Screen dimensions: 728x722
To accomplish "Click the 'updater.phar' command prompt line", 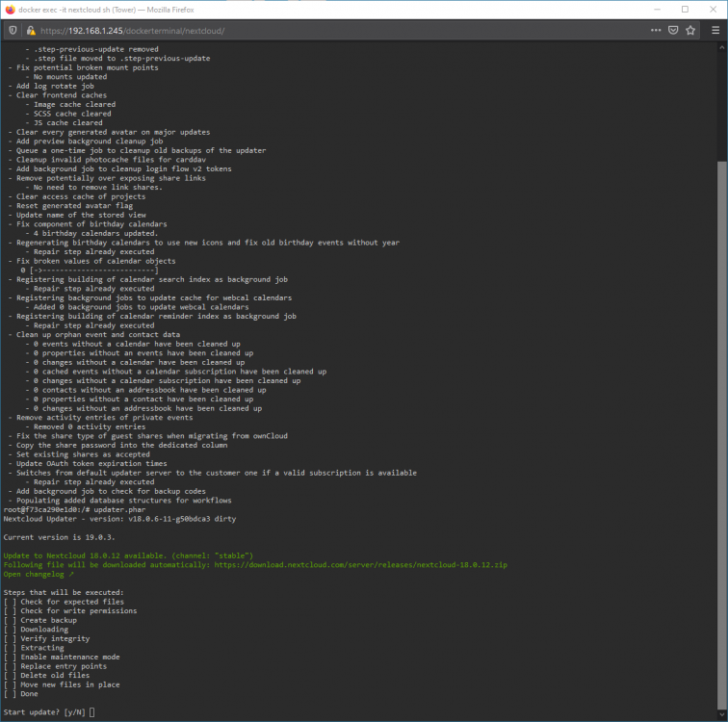I will pyautogui.click(x=74, y=509).
